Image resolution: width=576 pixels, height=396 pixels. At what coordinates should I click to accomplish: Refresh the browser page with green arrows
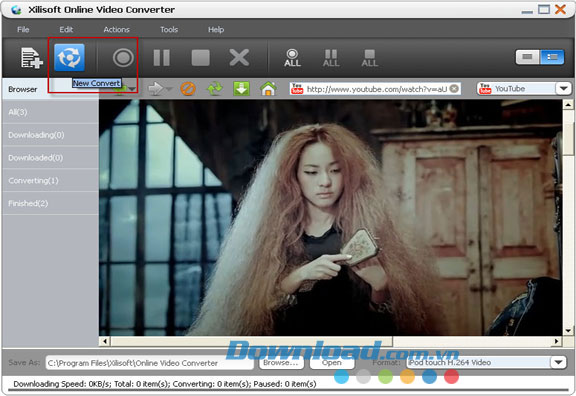(215, 89)
